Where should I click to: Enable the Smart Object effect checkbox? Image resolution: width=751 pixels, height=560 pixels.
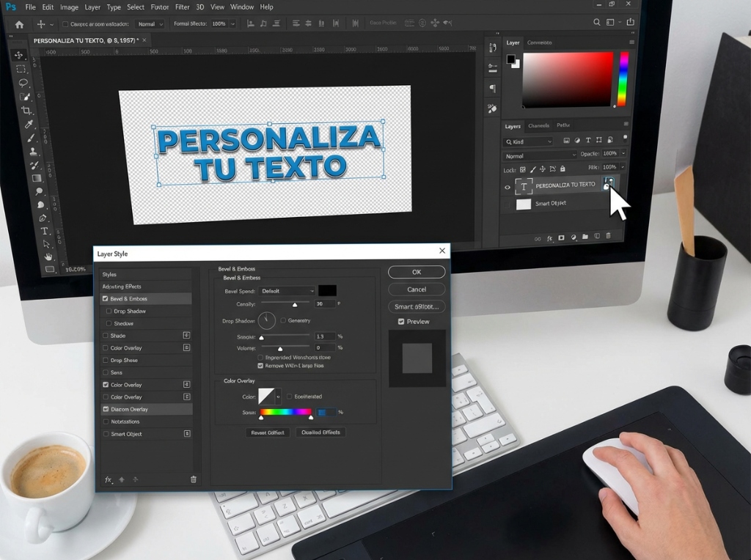pyautogui.click(x=106, y=434)
